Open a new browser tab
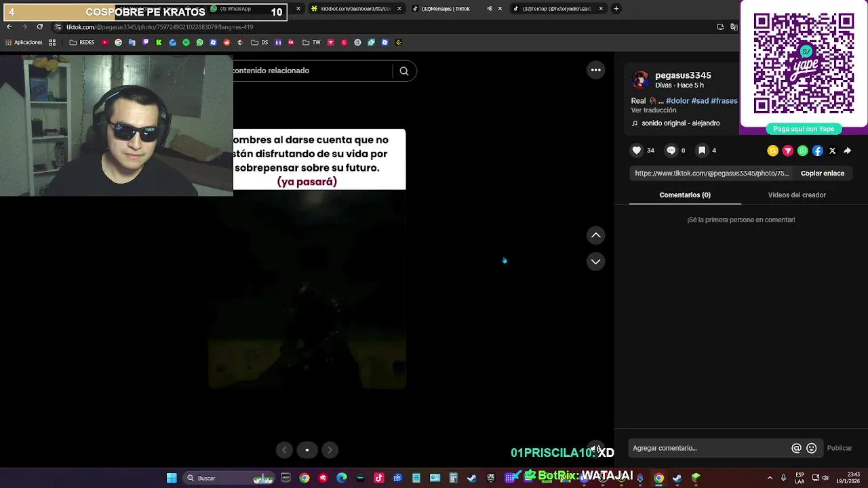The width and height of the screenshot is (868, 488). coord(616,9)
